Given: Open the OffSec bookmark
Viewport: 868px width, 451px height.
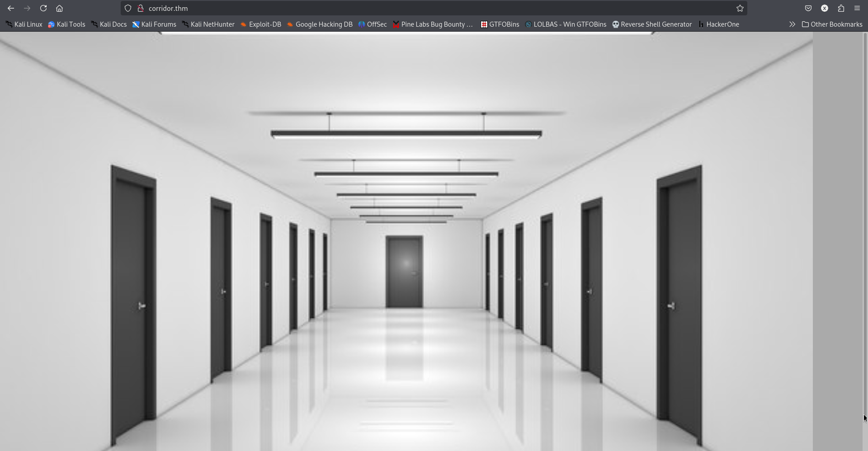Looking at the screenshot, I should click(x=373, y=24).
